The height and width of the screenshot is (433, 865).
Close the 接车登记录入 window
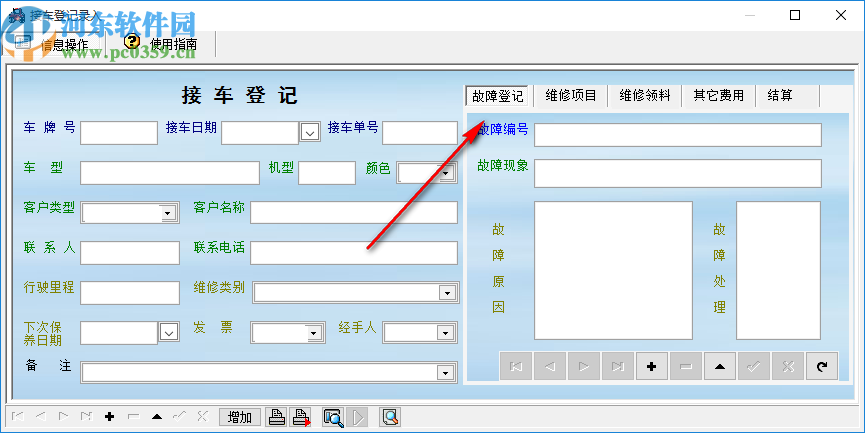(841, 15)
